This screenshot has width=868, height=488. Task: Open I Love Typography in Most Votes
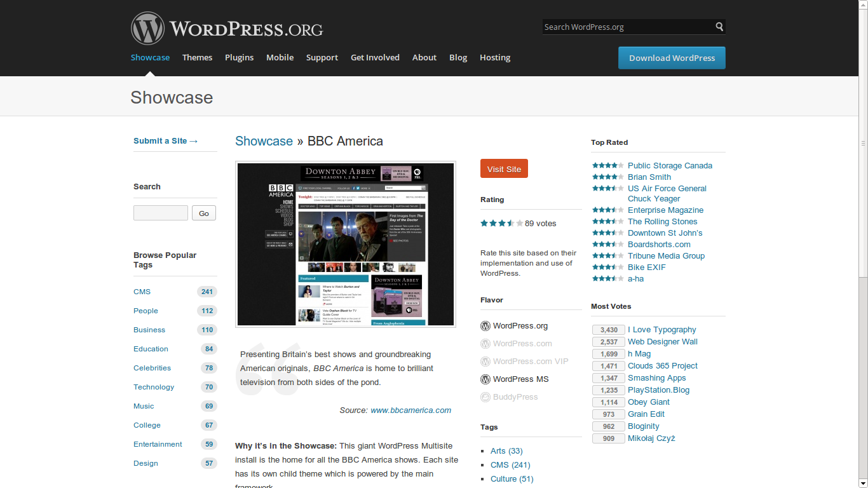[662, 329]
